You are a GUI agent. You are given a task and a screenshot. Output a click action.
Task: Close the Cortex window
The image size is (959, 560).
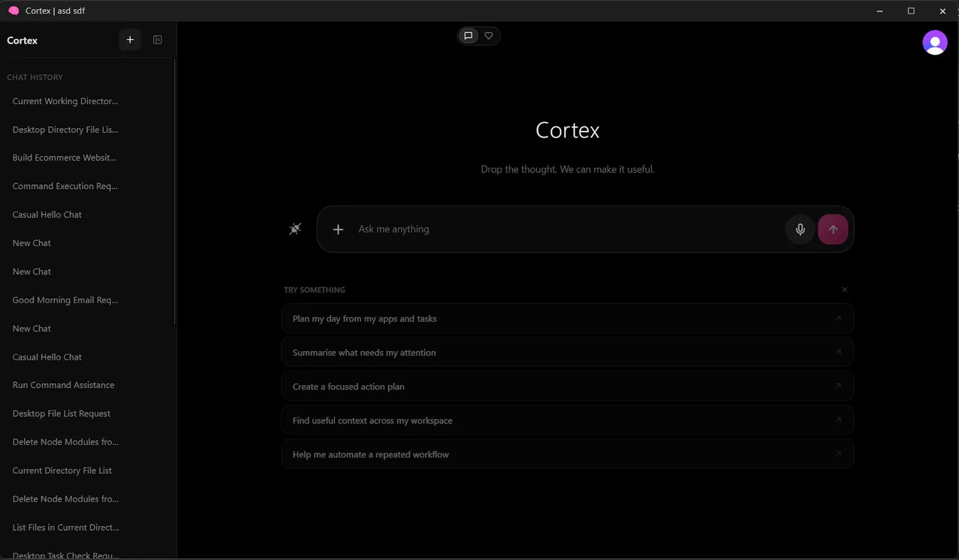tap(942, 11)
